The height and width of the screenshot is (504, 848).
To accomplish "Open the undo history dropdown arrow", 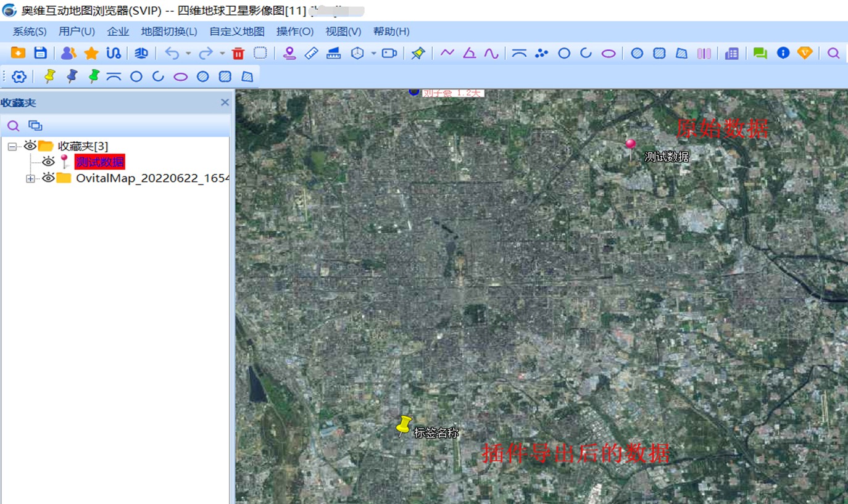I will (x=188, y=54).
